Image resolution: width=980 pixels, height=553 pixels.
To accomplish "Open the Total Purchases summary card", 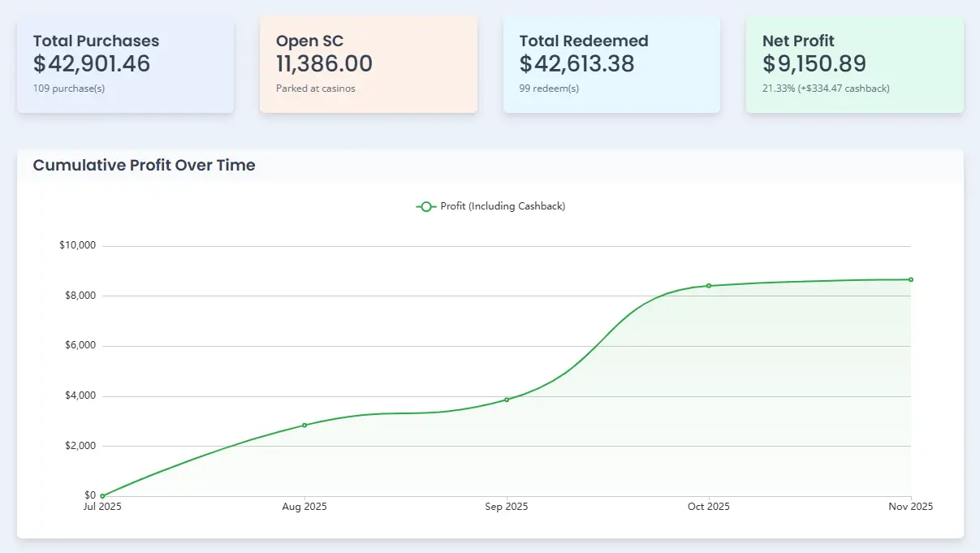I will (x=125, y=63).
